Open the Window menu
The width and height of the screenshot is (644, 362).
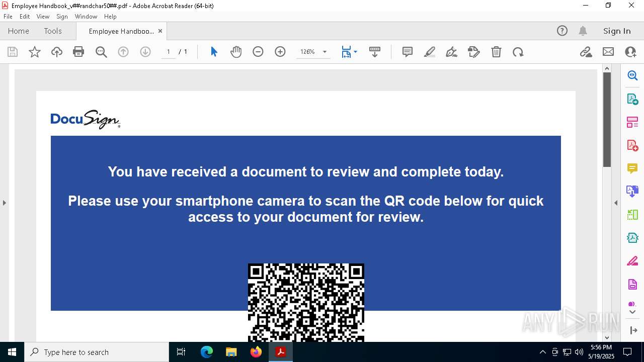(86, 16)
